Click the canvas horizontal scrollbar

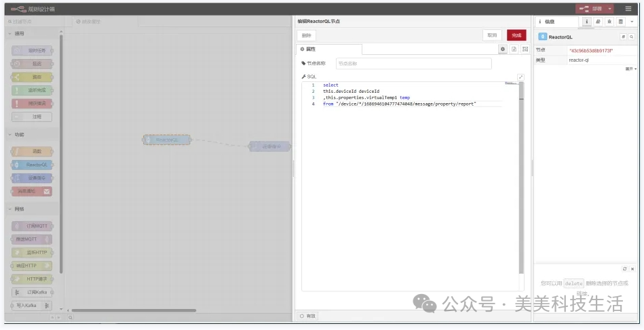[134, 310]
